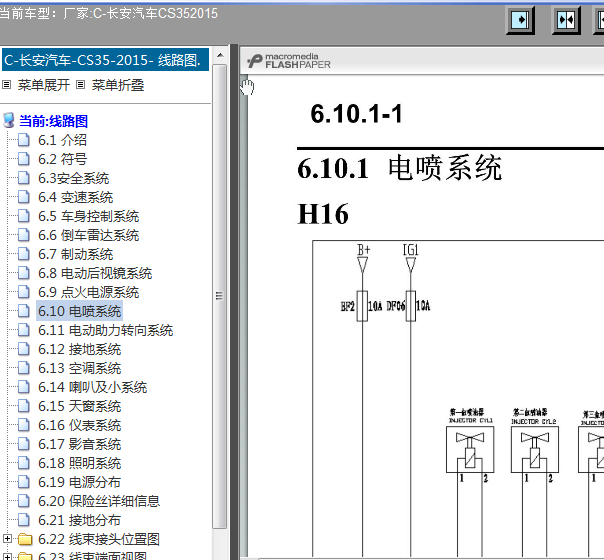Click the 菜单折叠 collapse-all icon
This screenshot has width=604, height=560.
(80, 85)
